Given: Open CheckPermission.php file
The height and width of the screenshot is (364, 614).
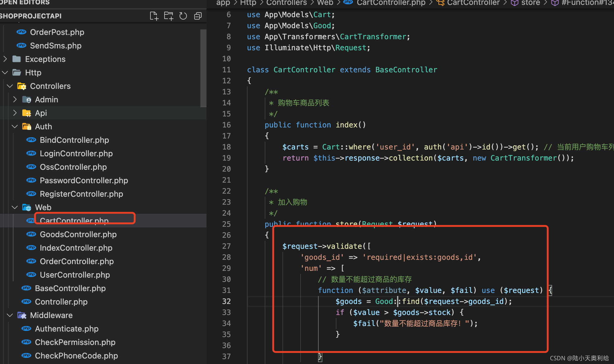Looking at the screenshot, I should coord(75,342).
